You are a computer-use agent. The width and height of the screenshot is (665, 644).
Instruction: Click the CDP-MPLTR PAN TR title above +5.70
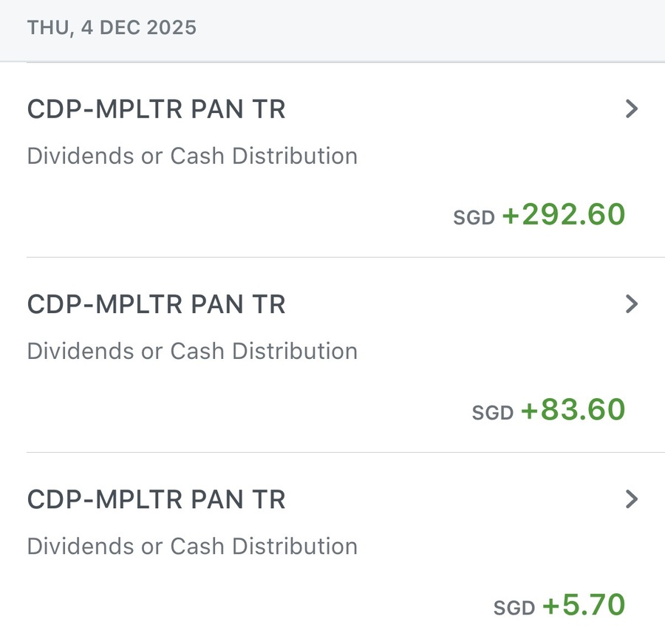156,500
